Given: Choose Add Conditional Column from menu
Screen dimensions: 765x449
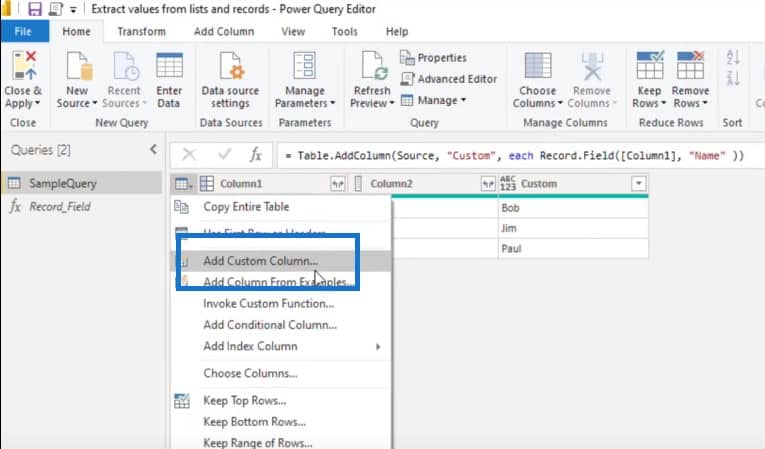Looking at the screenshot, I should 281,325.
